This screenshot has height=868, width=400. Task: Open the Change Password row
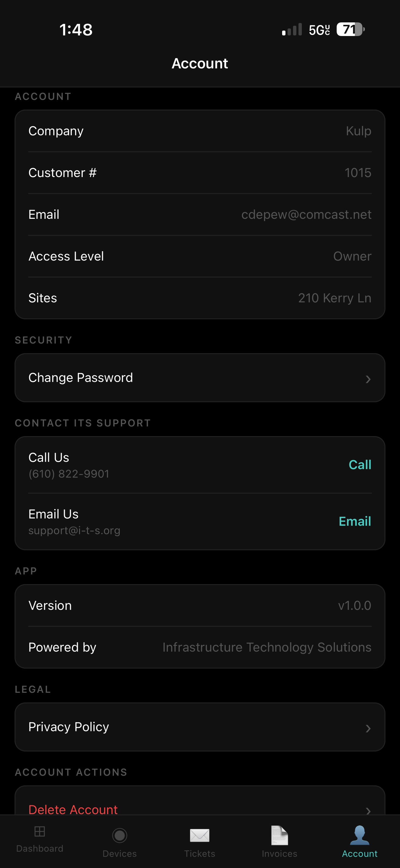tap(200, 378)
